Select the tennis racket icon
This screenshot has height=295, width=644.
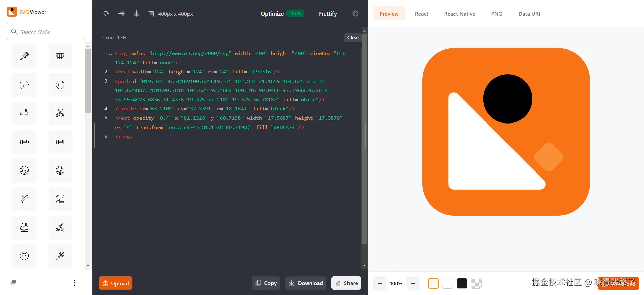click(x=60, y=256)
